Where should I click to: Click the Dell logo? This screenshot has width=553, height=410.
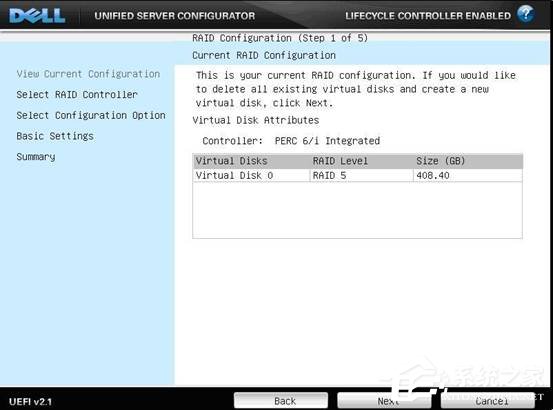tap(37, 16)
